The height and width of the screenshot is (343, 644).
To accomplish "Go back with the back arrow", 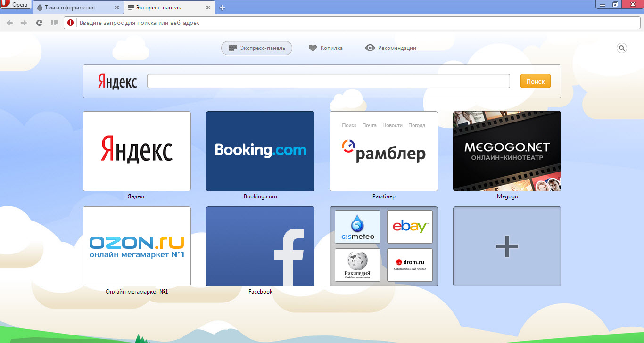I will (x=9, y=23).
